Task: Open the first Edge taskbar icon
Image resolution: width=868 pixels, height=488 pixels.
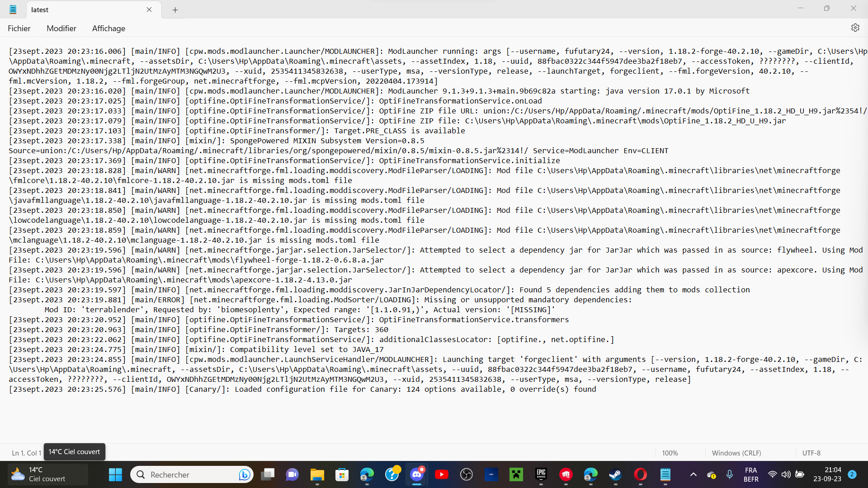Action: coord(367,474)
